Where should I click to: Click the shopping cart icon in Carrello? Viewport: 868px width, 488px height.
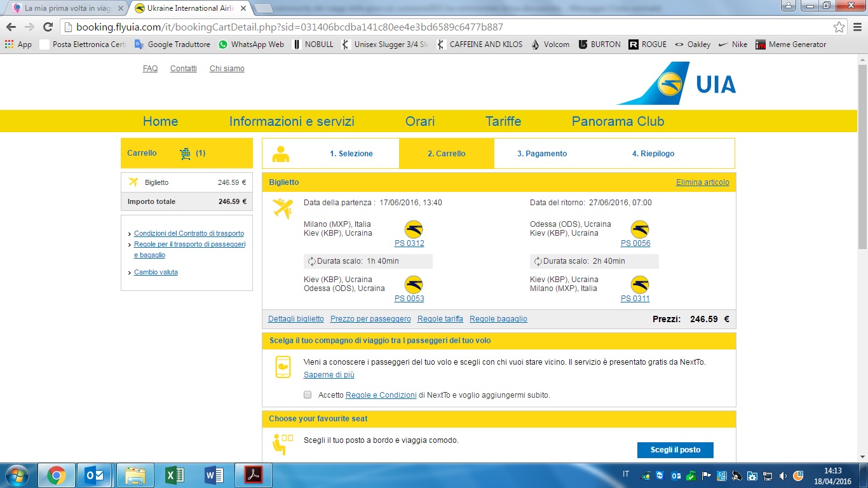point(185,154)
